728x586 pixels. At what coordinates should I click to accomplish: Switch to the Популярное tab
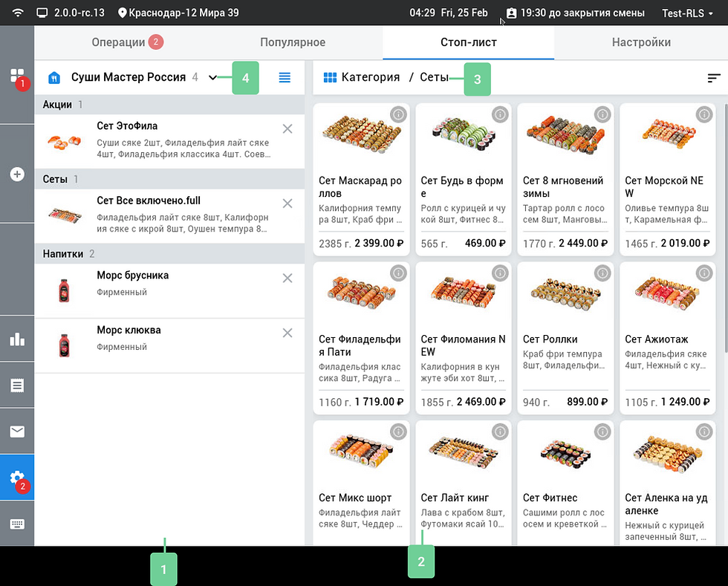coord(293,42)
